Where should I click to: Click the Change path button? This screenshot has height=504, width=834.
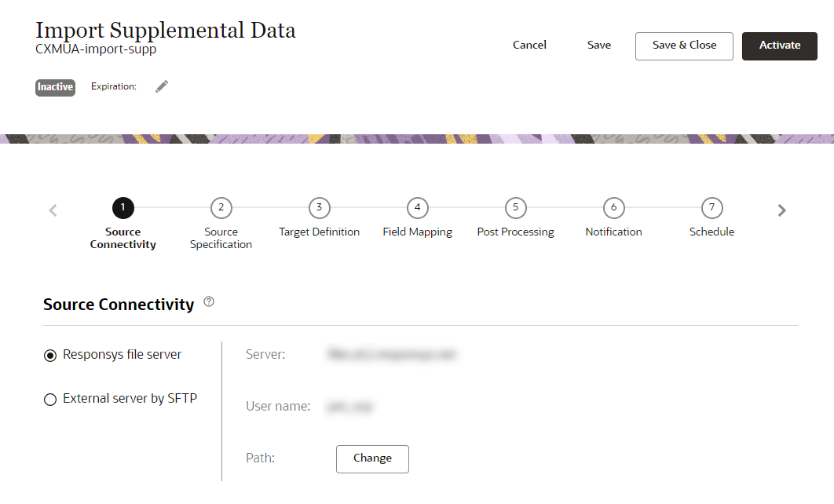(x=372, y=458)
